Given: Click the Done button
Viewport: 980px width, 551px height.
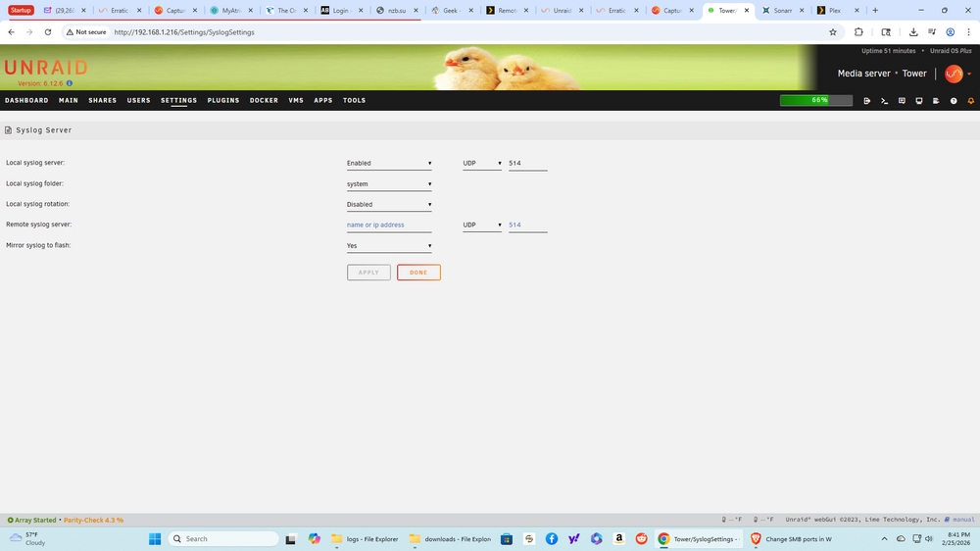Looking at the screenshot, I should tap(418, 273).
